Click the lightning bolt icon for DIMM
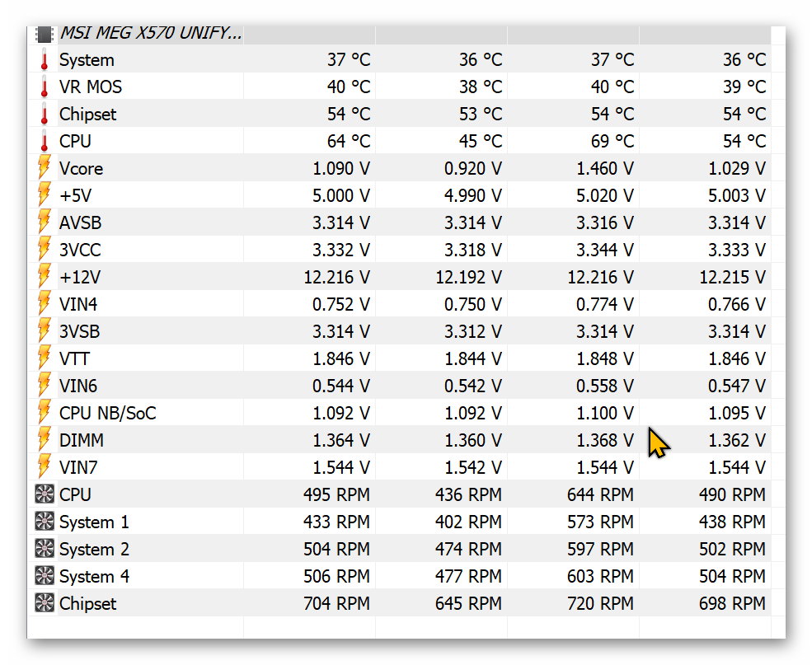Image resolution: width=812 pixels, height=665 pixels. tap(45, 440)
